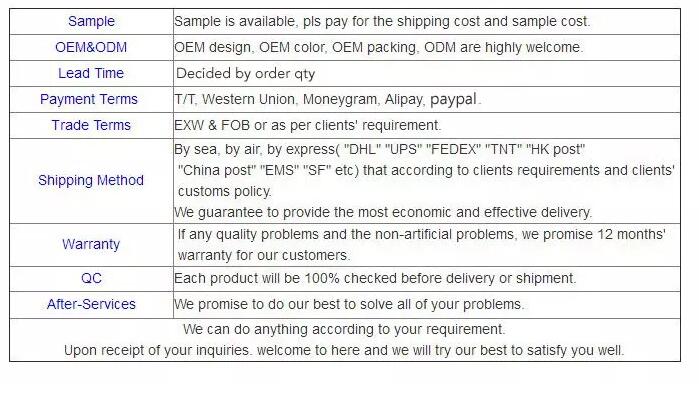Click 'We promise to do our best' text
The image size is (699, 398).
coord(349,304)
